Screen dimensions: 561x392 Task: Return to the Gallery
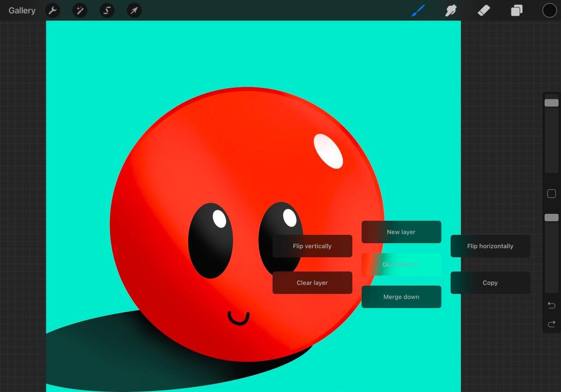click(x=21, y=10)
